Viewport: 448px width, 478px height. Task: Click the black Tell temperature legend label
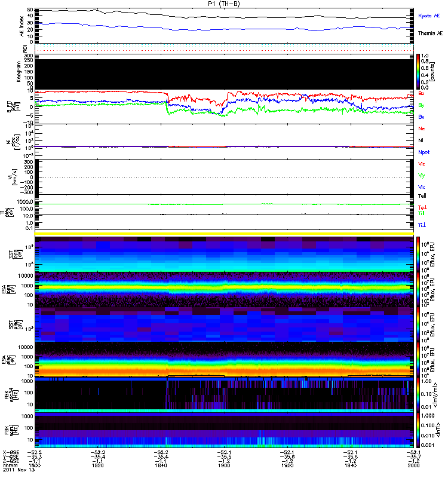point(422,195)
